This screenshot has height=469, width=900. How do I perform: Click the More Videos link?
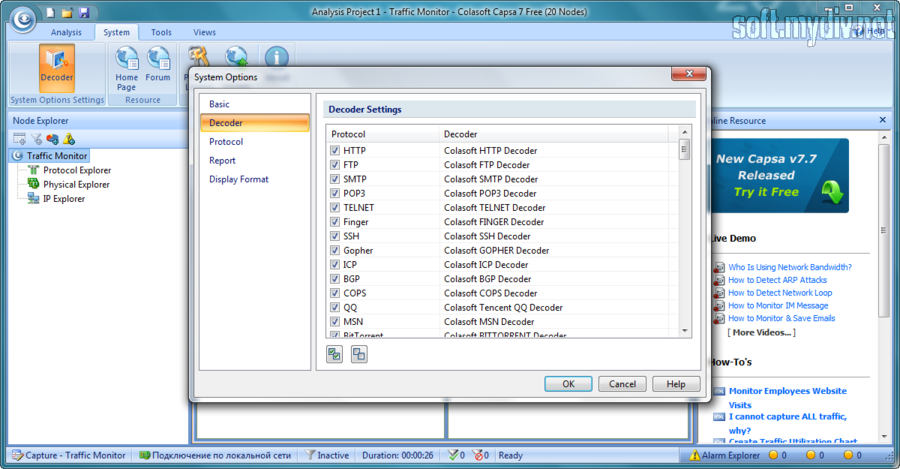762,332
